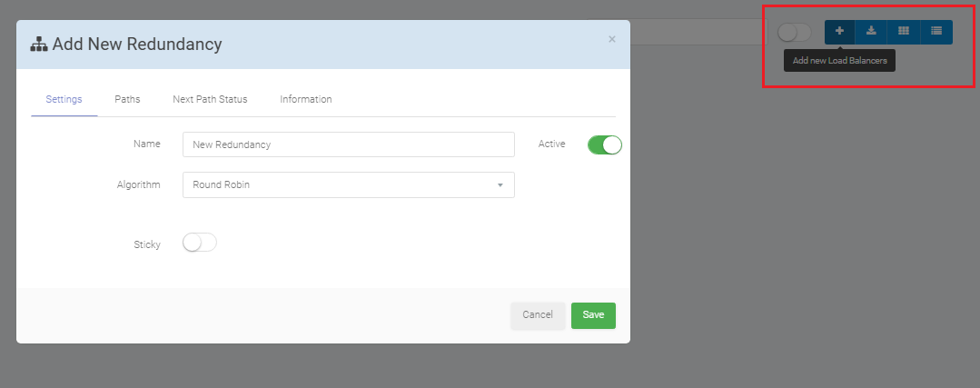Click the green Save button
This screenshot has width=980, height=388.
tap(593, 315)
